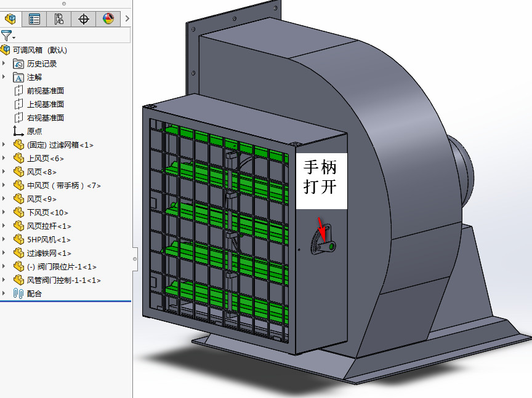Image resolution: width=532 pixels, height=398 pixels.
Task: Open the tree filter funnel dropdown
Action: (x=7, y=35)
